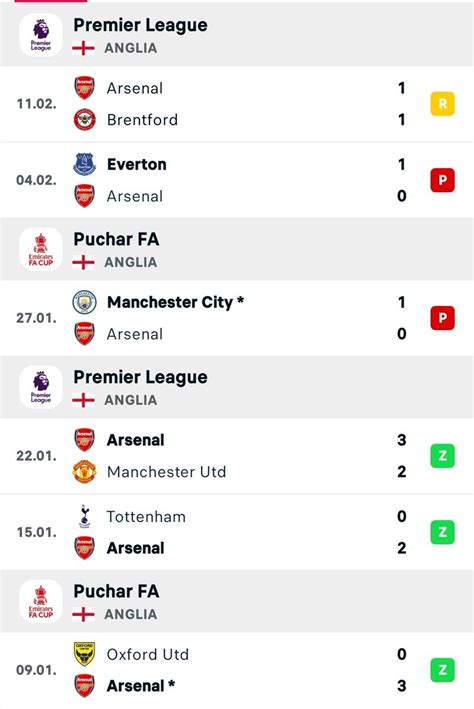
Task: Tap green Z badge for Oxford Utd match
Action: 442,670
